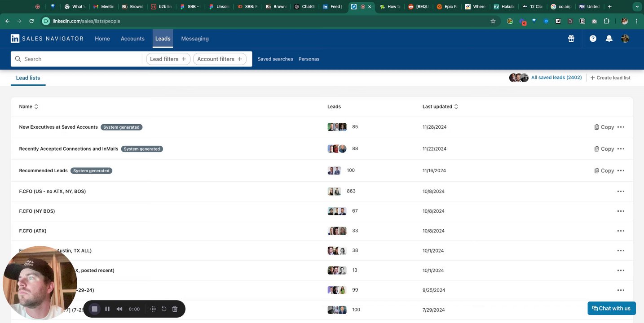Rewind the recording
This screenshot has height=323, width=644.
(119, 309)
